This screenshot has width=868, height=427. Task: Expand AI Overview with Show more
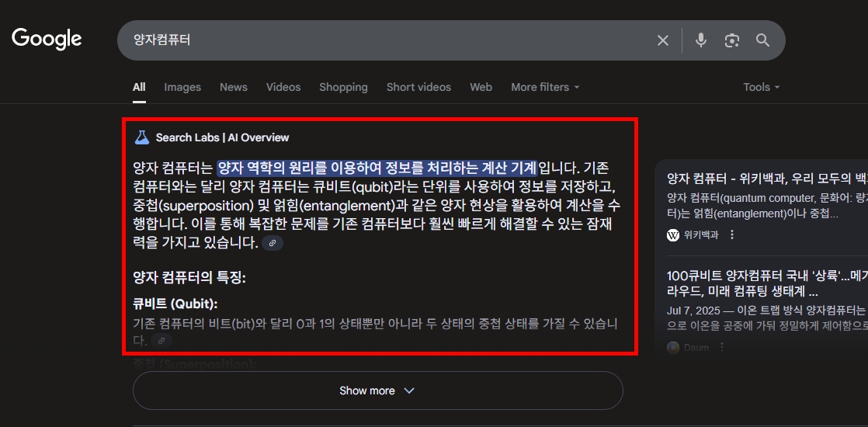pyautogui.click(x=377, y=391)
